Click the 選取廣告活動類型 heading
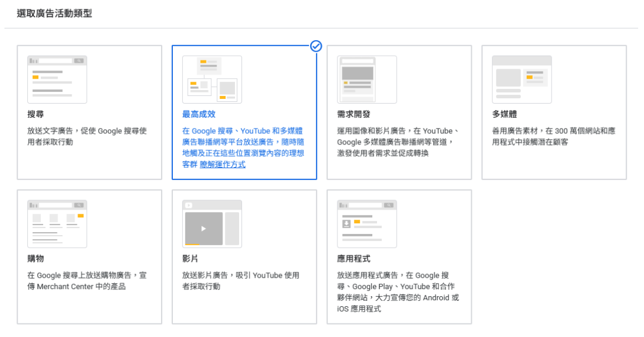This screenshot has height=337, width=644. 54,13
